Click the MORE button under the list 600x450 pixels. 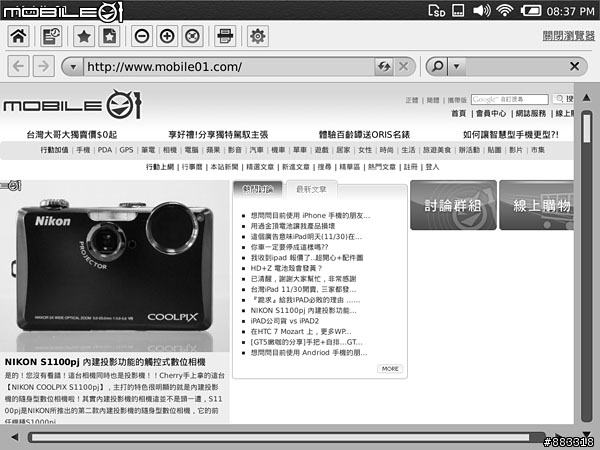tap(390, 368)
